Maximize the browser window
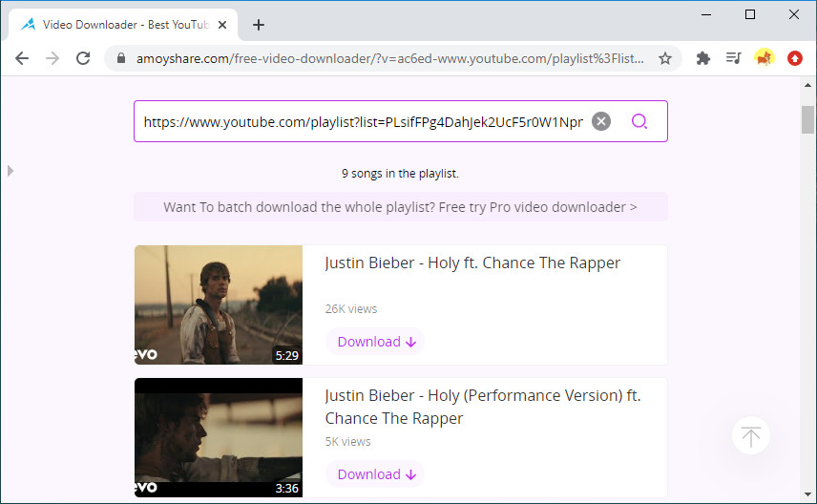Screen dimensions: 817x504 click(750, 14)
